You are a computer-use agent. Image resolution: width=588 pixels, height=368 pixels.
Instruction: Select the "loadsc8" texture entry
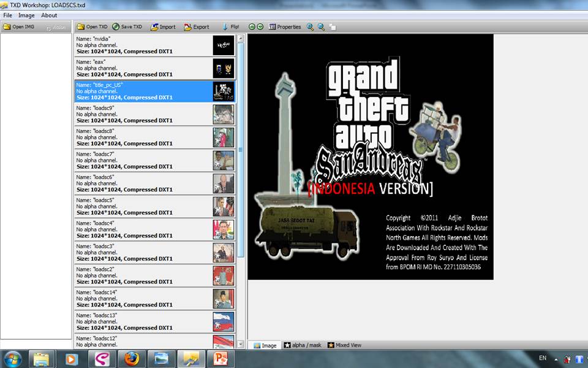click(x=155, y=137)
